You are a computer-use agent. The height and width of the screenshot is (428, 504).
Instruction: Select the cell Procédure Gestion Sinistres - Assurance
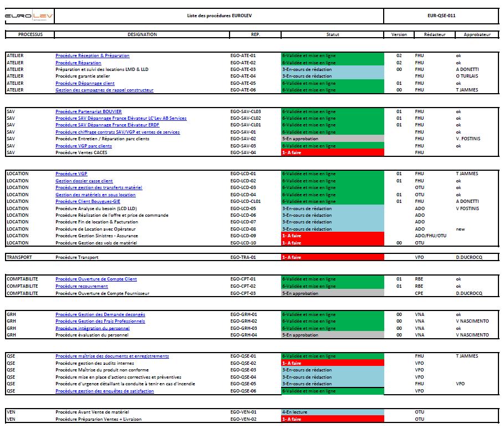click(x=96, y=236)
